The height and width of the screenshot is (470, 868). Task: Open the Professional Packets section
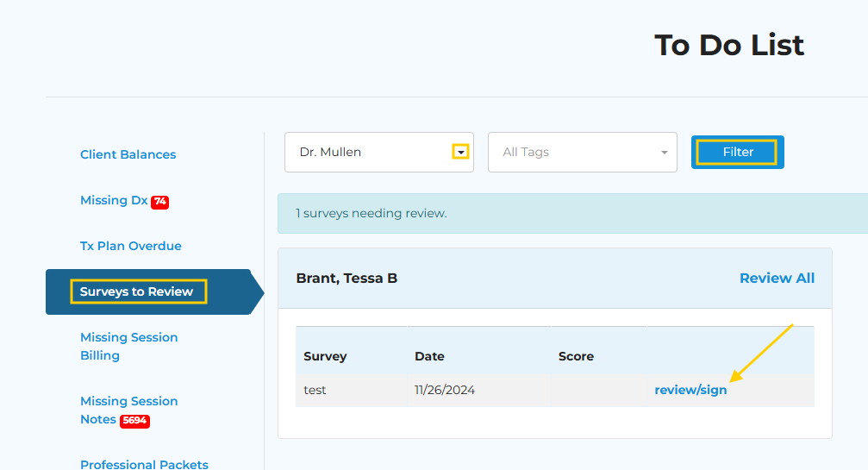coord(144,464)
